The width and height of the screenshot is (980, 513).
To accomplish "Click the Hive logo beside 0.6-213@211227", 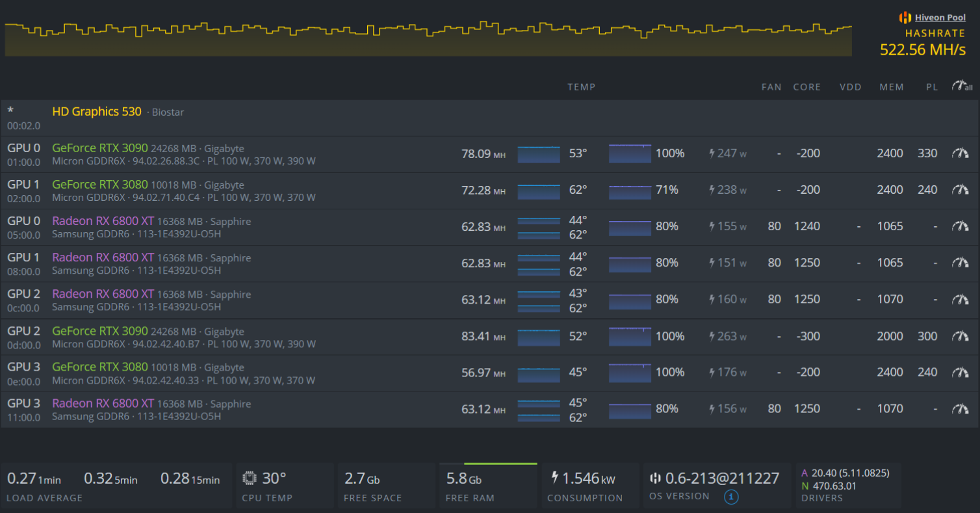I will click(x=655, y=479).
